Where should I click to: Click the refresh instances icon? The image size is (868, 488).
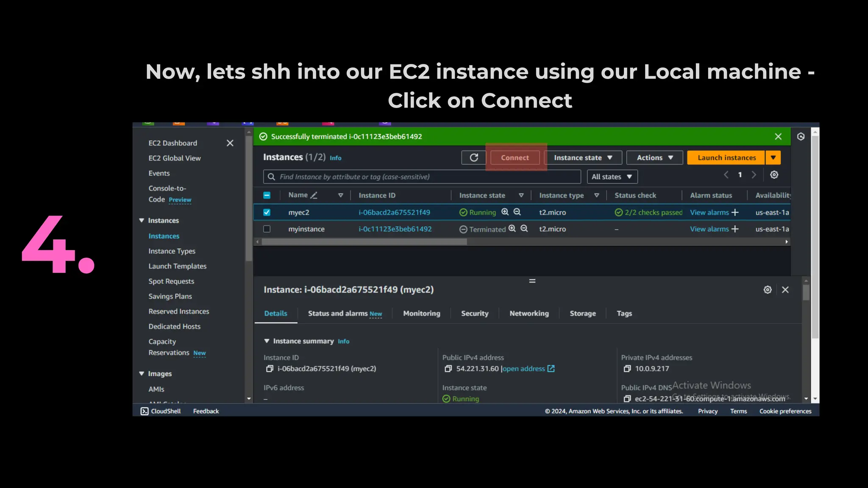474,158
